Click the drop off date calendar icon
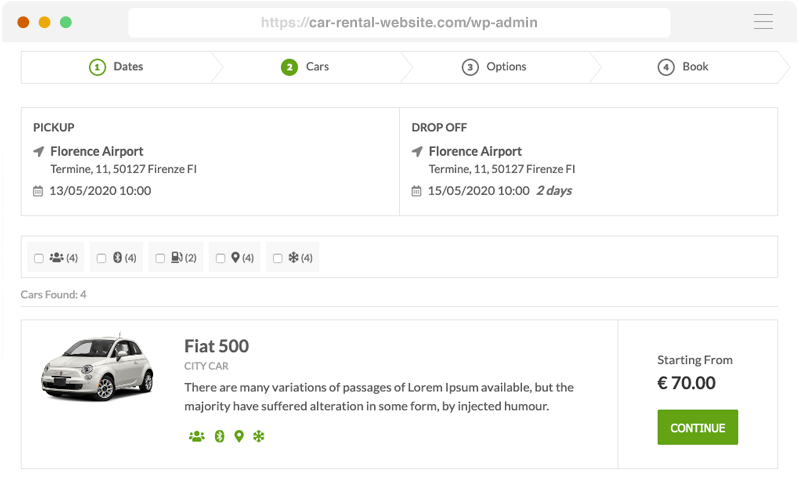The width and height of the screenshot is (799, 478). [x=417, y=191]
